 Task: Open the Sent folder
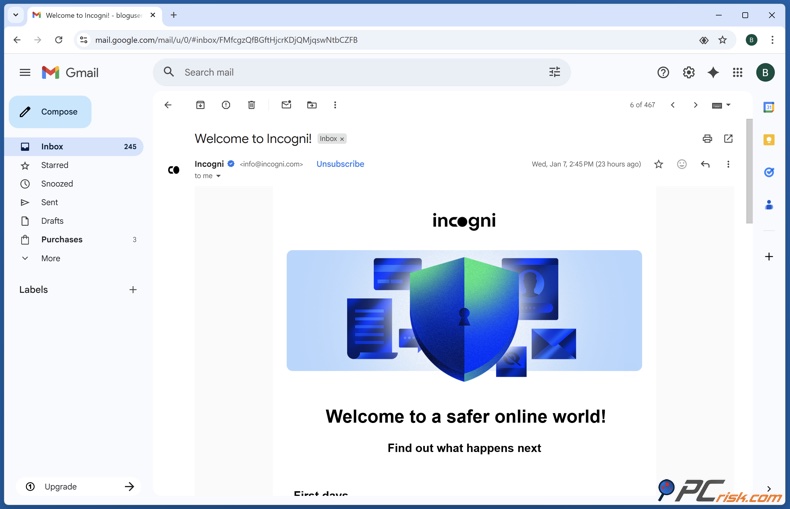(x=49, y=202)
